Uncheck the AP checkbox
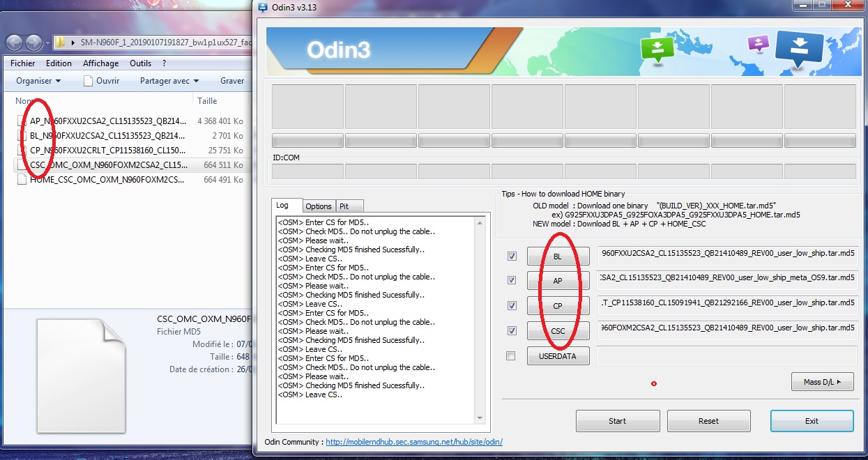 pos(512,281)
